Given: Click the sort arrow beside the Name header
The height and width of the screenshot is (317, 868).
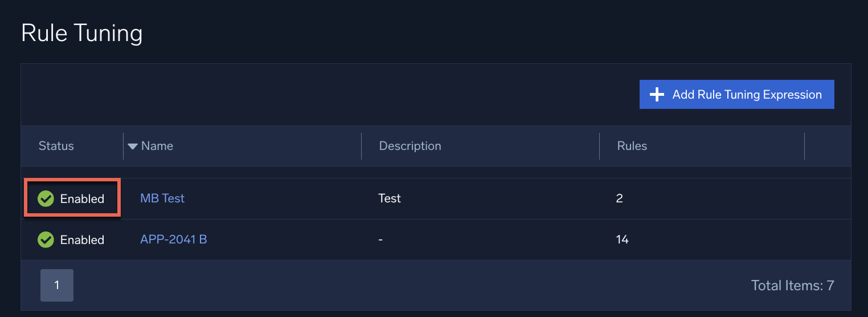Looking at the screenshot, I should pos(133,147).
